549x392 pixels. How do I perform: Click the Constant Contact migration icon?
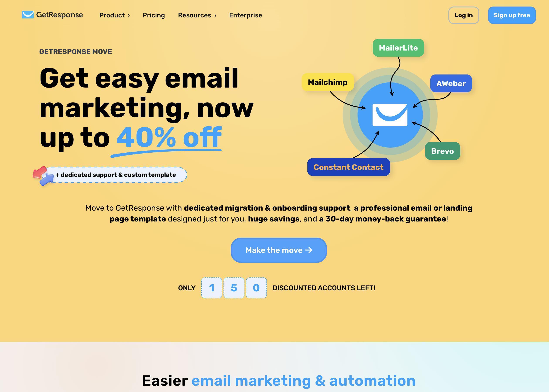(x=348, y=167)
